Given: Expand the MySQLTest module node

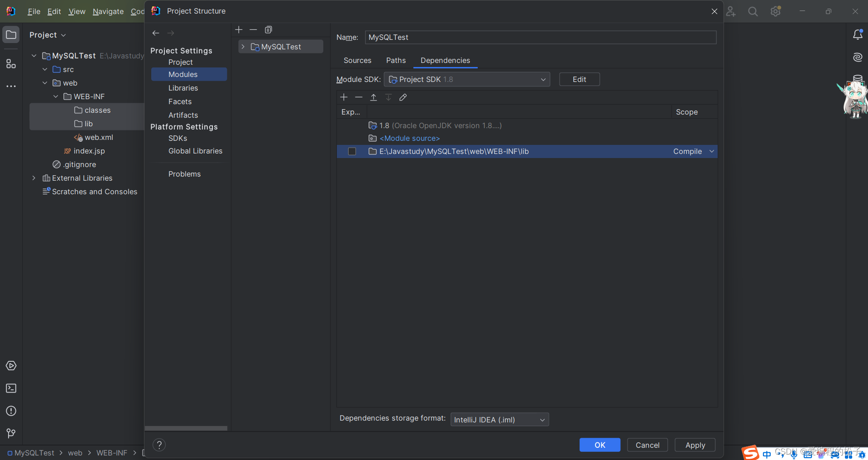Looking at the screenshot, I should pyautogui.click(x=243, y=47).
